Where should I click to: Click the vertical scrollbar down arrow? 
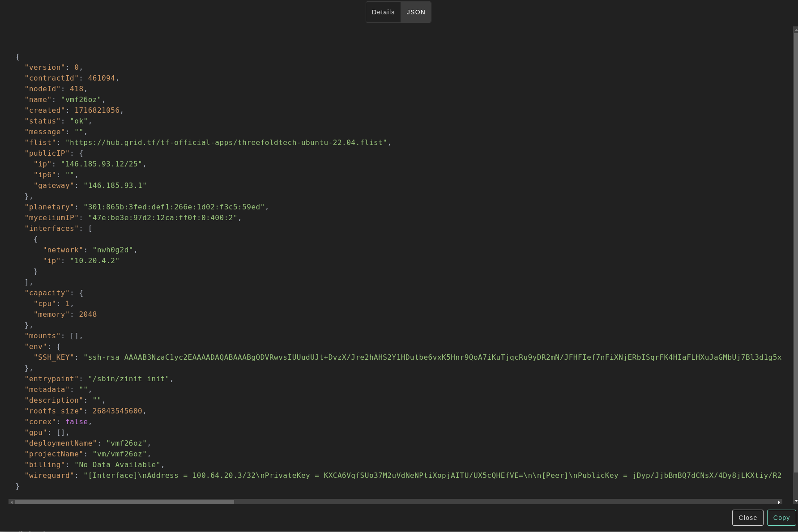click(x=795, y=501)
